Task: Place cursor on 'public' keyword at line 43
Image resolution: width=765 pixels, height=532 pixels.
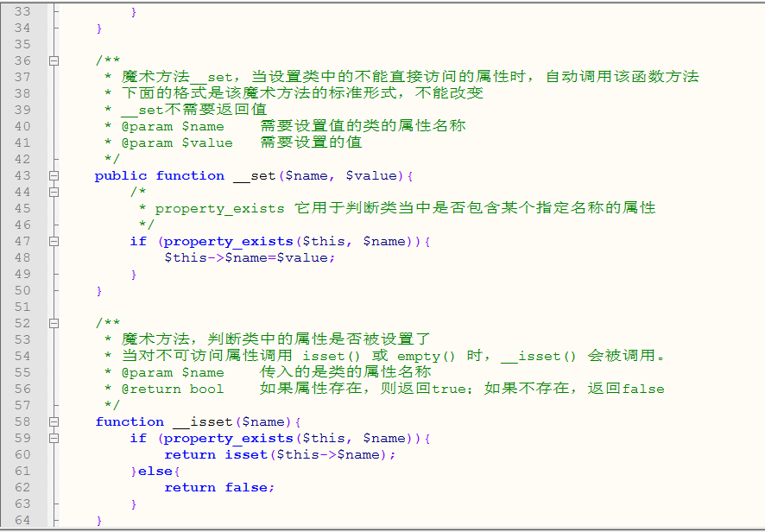Action: (121, 176)
